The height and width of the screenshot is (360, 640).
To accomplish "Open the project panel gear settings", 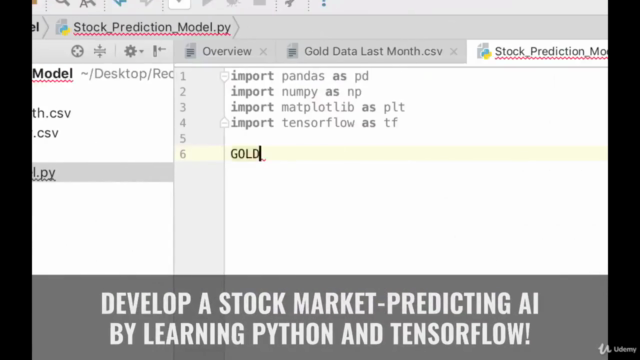I will [133, 51].
